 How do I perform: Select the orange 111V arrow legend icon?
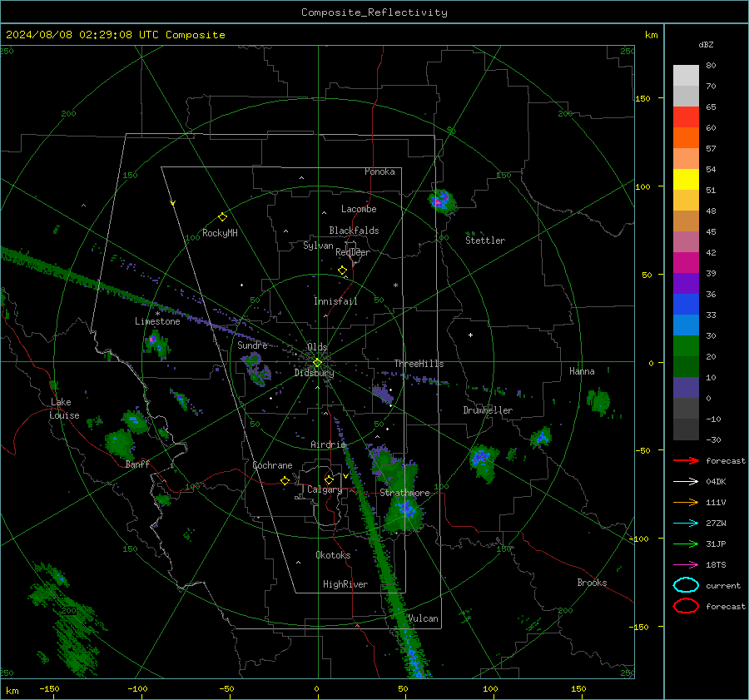coord(686,502)
